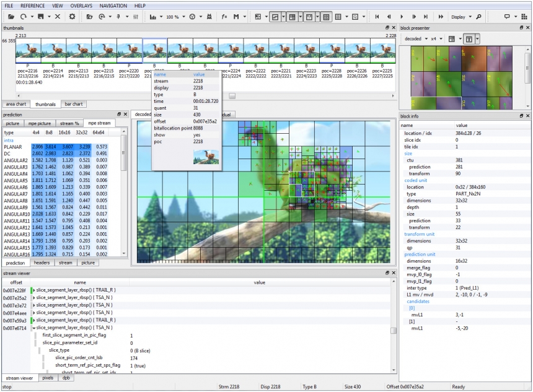Image resolution: width=533 pixels, height=392 pixels.
Task: Toggle the Q quantizer overlay button
Action: point(355,17)
